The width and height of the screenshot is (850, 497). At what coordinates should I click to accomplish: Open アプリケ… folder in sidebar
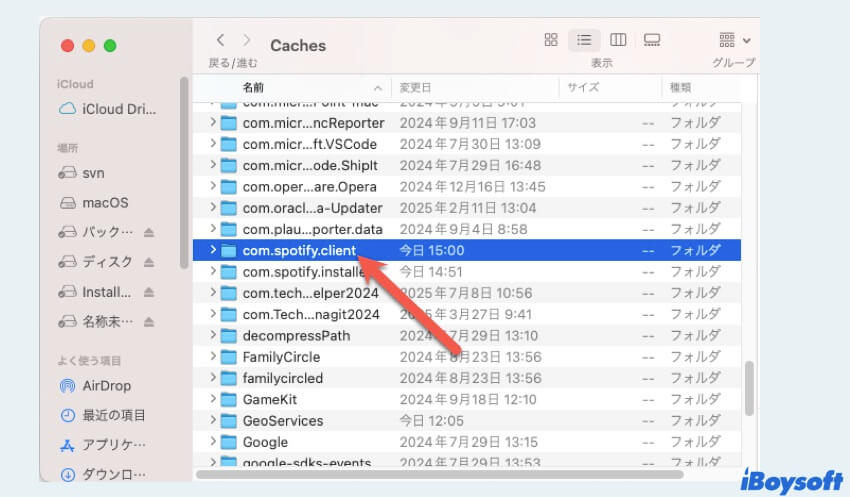pos(102,445)
